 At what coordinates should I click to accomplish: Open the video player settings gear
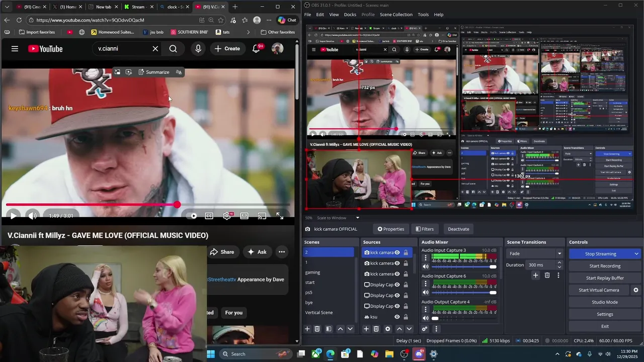(x=227, y=216)
